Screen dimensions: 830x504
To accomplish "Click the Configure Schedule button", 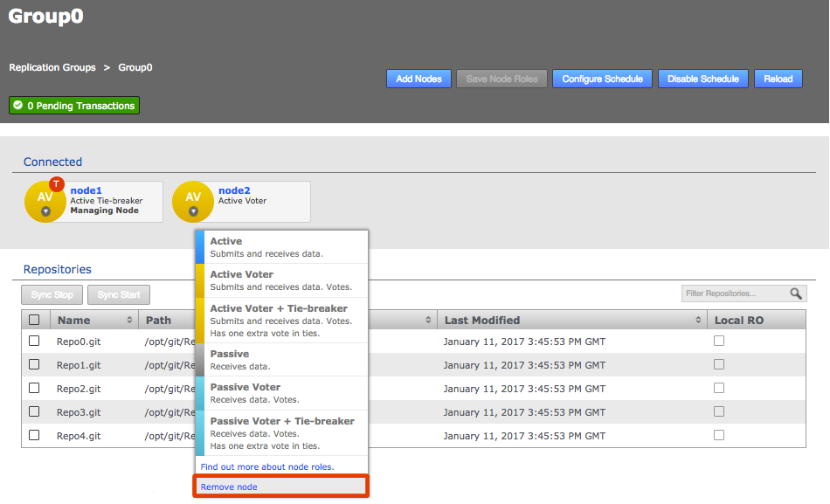I will pyautogui.click(x=602, y=79).
